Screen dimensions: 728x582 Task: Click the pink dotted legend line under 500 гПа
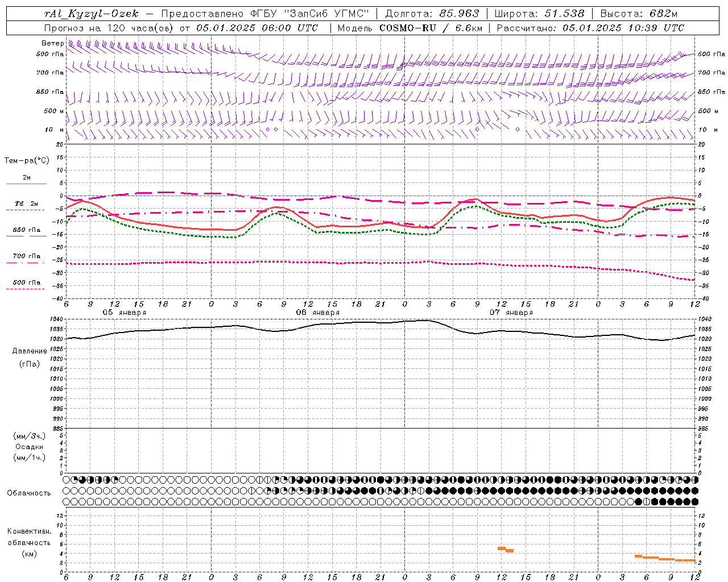click(x=26, y=289)
